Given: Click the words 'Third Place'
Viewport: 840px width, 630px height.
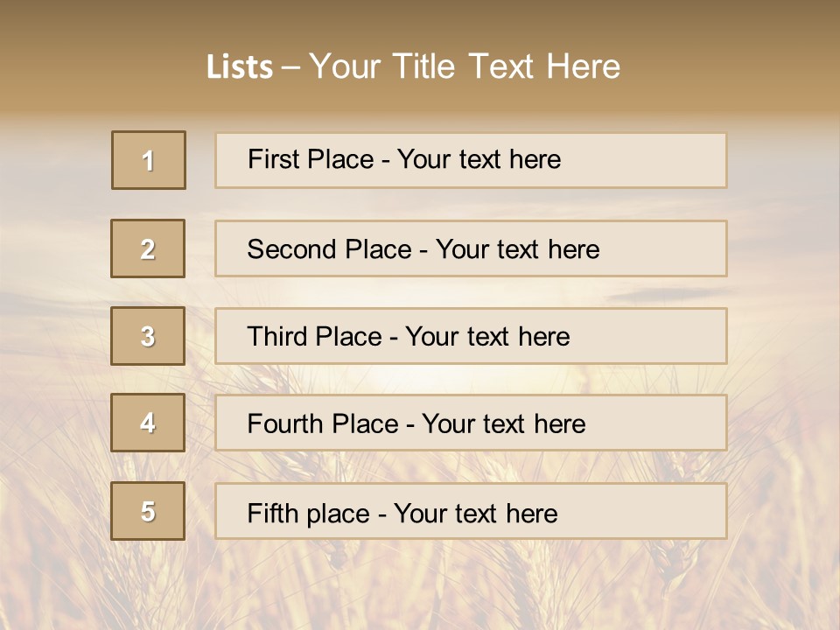Looking at the screenshot, I should point(314,336).
